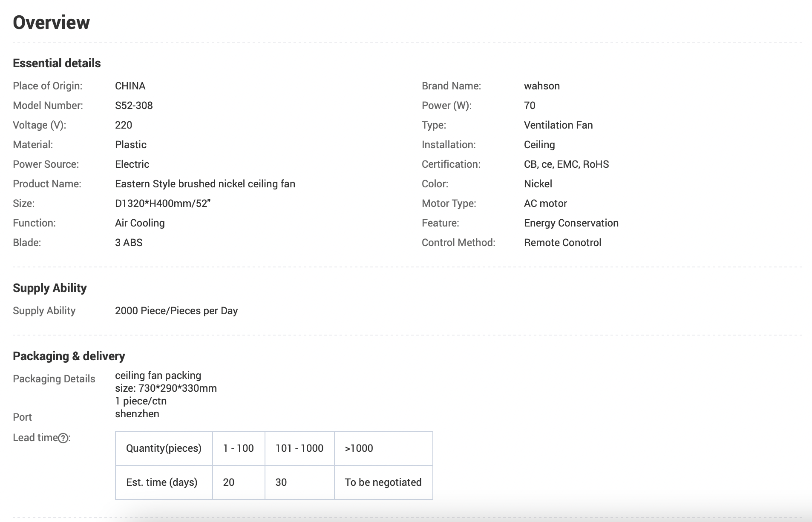The image size is (812, 522).
Task: Click the shenzhen port value
Action: 137,414
